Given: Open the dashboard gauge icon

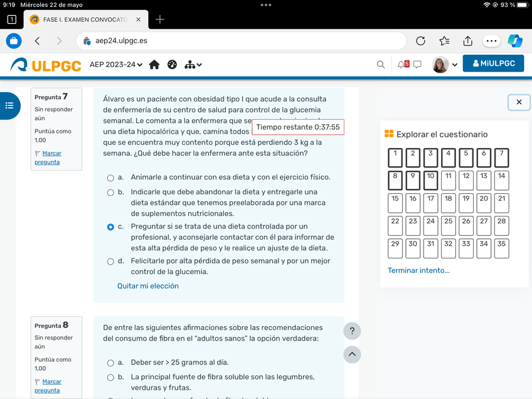Looking at the screenshot, I should pyautogui.click(x=172, y=65).
